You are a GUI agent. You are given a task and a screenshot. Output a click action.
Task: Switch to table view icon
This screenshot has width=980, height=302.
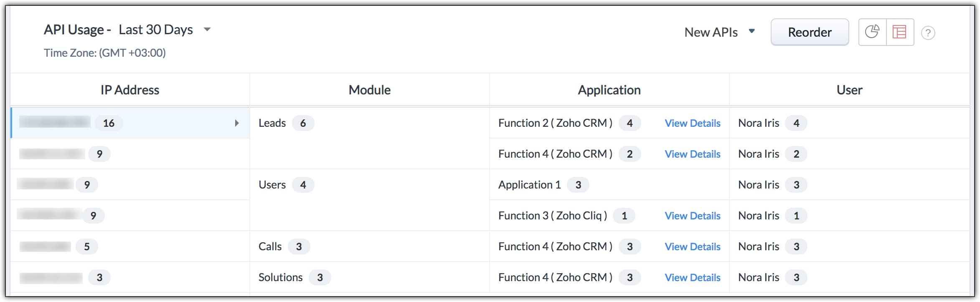899,32
